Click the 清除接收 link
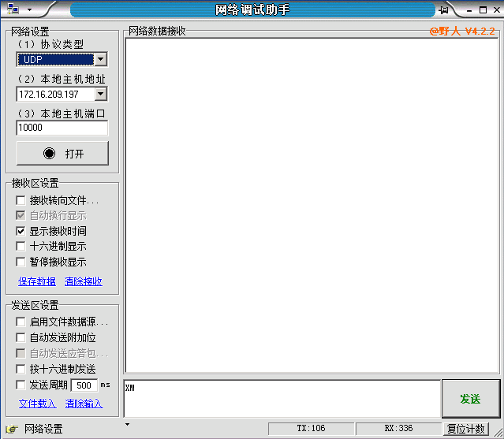Image resolution: width=504 pixels, height=439 pixels. (83, 281)
